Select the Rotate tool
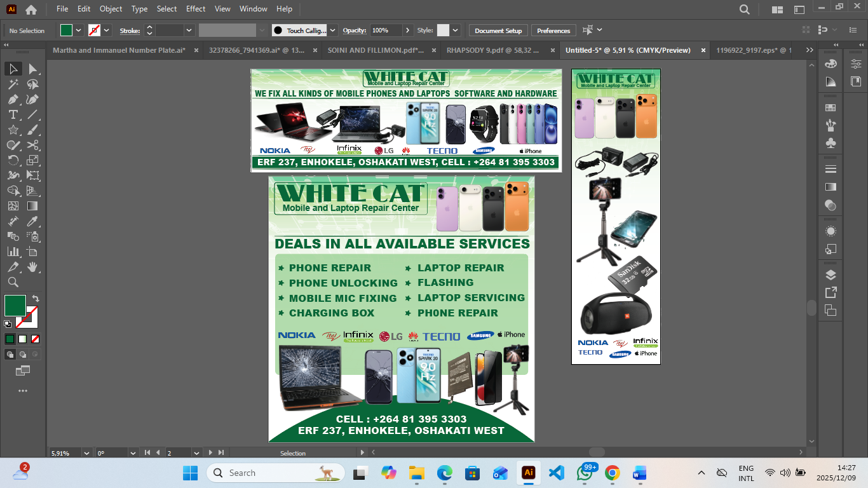 click(x=13, y=160)
